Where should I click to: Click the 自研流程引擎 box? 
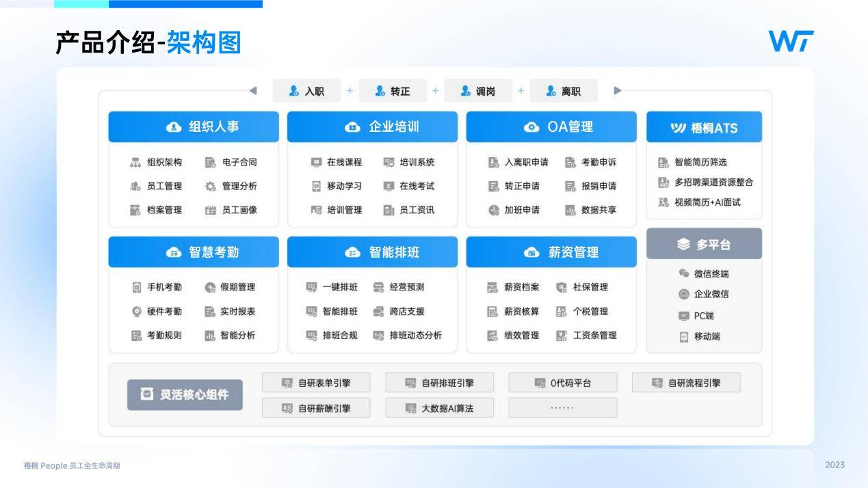point(686,383)
